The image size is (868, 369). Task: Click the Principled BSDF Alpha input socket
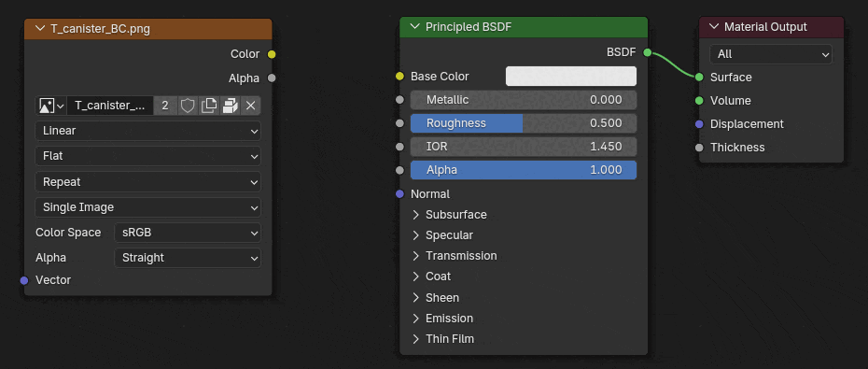pyautogui.click(x=400, y=170)
